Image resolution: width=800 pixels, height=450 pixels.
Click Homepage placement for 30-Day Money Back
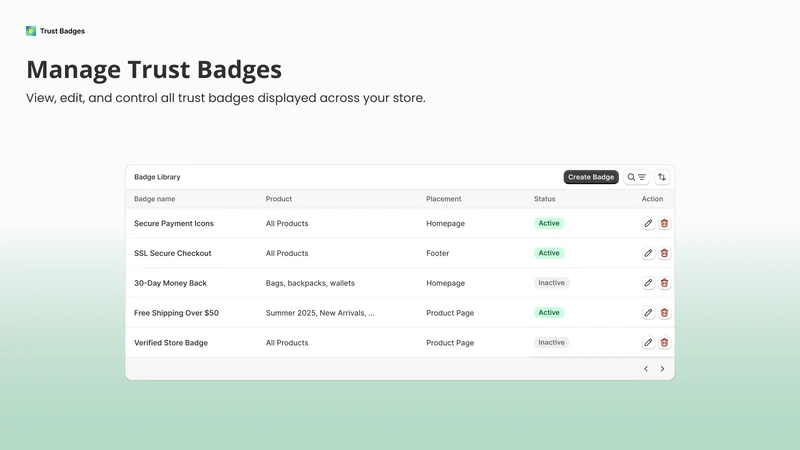pos(445,283)
